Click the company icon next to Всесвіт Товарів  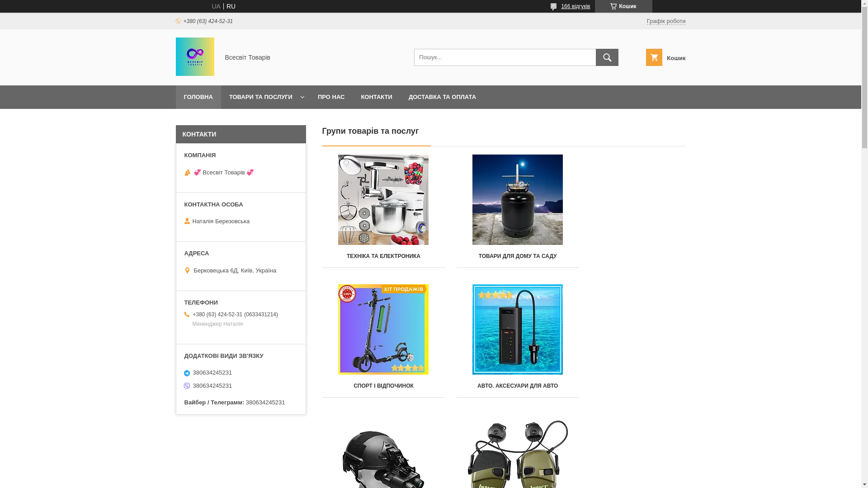pos(187,173)
